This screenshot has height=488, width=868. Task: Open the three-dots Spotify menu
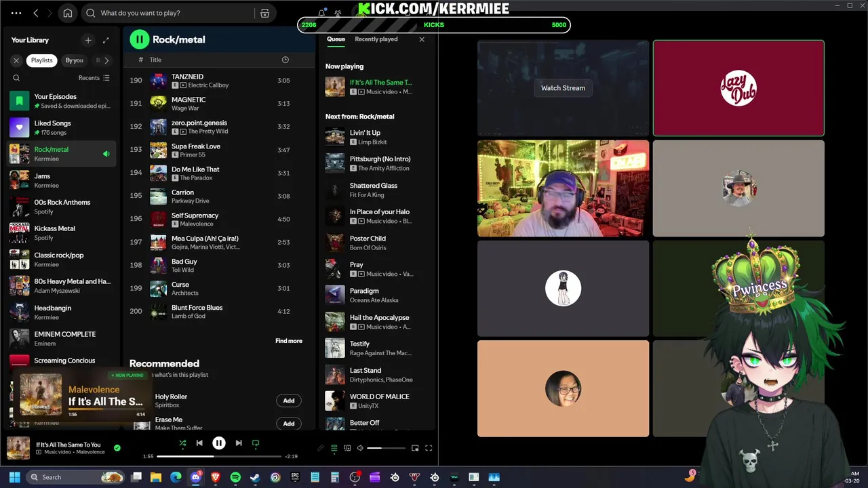(x=16, y=13)
